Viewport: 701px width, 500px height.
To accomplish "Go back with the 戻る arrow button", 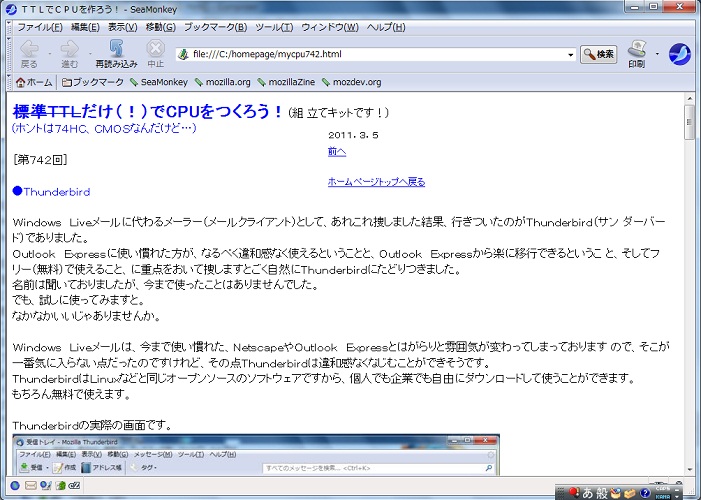I will pyautogui.click(x=30, y=54).
